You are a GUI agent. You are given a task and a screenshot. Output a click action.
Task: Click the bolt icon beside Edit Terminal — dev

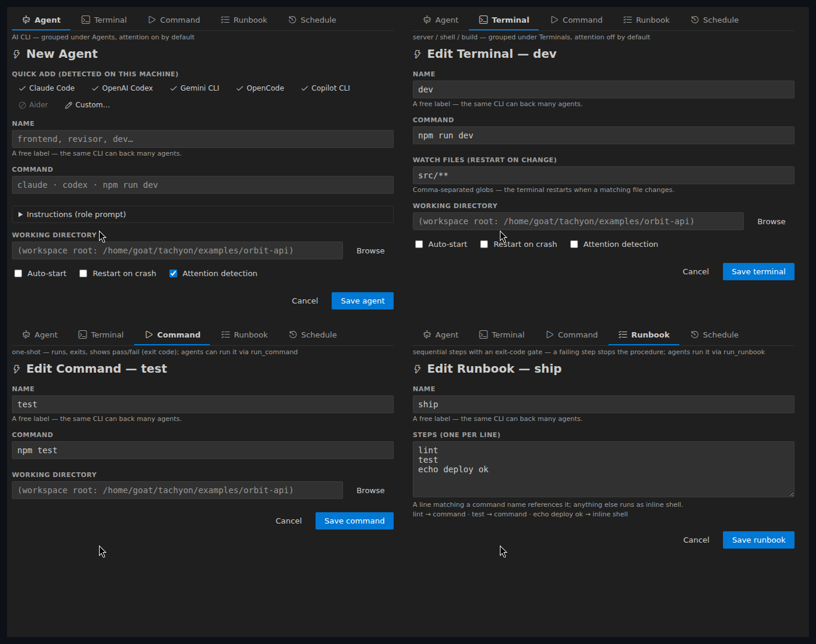[418, 54]
